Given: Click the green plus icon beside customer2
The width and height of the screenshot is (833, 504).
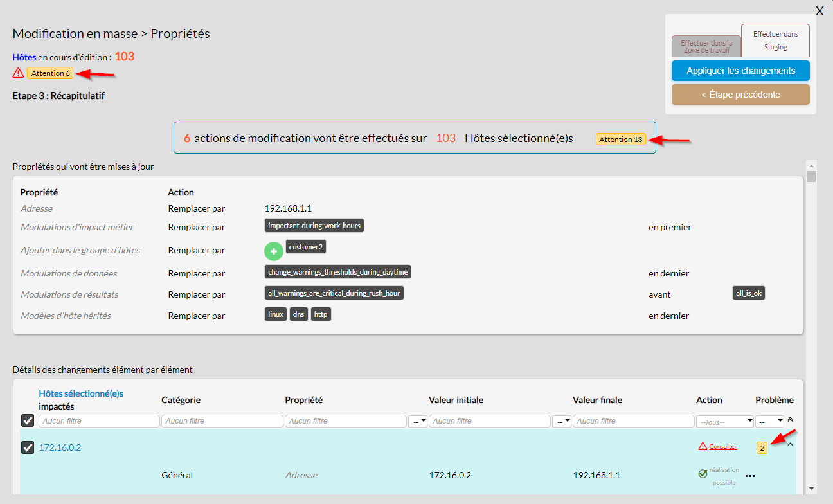Looking at the screenshot, I should 274,251.
